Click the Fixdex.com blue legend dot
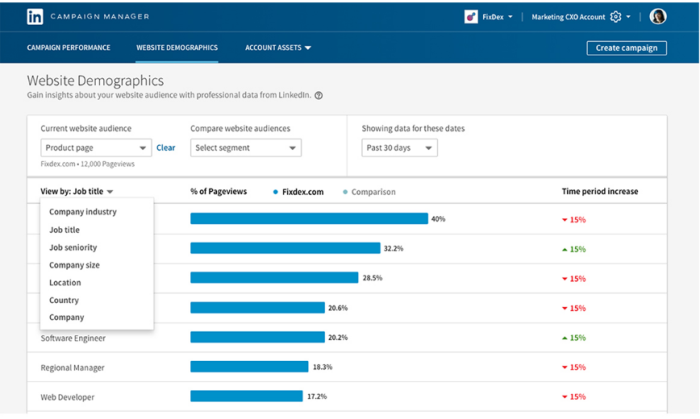700x419 pixels. coord(275,191)
